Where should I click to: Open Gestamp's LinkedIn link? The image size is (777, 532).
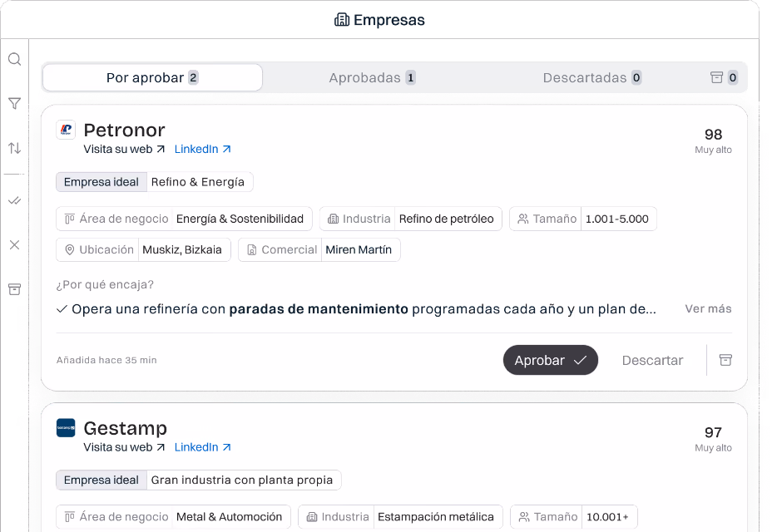click(202, 447)
